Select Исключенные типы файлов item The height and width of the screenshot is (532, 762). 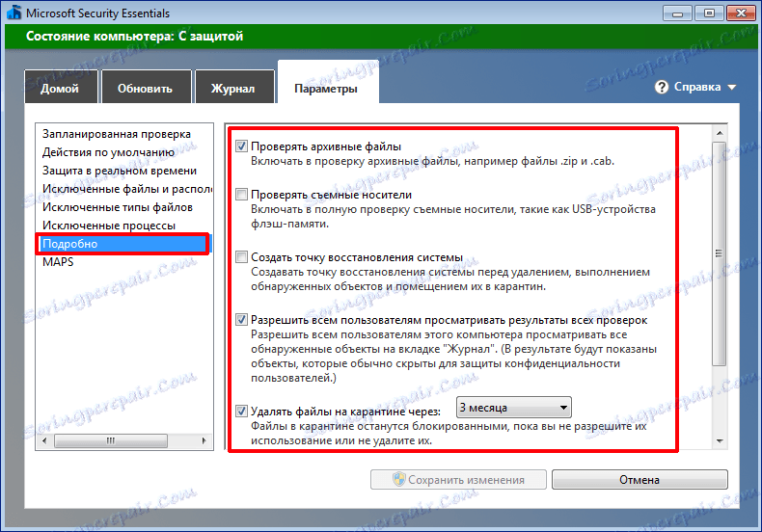pyautogui.click(x=123, y=207)
